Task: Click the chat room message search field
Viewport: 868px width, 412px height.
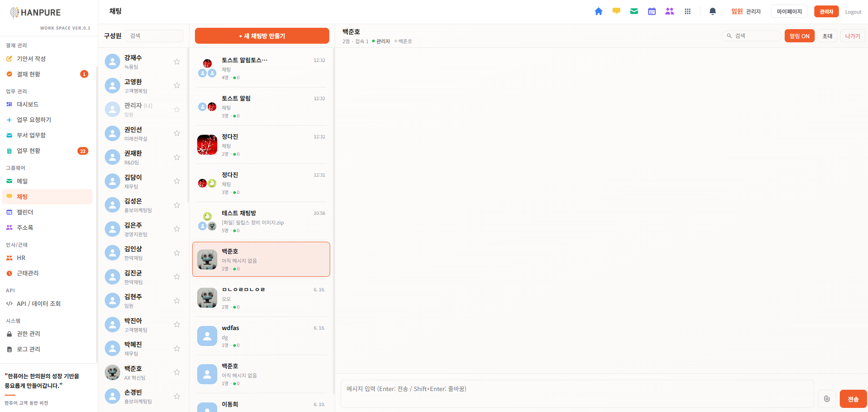Action: 751,36
